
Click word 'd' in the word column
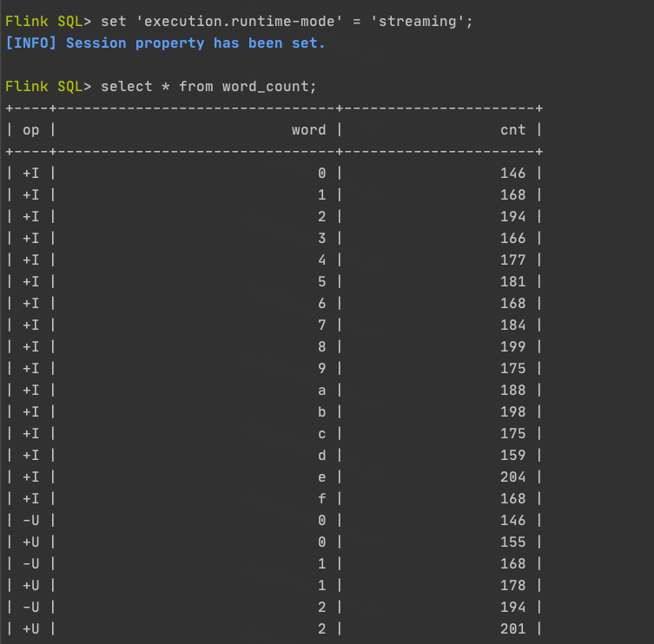point(321,455)
